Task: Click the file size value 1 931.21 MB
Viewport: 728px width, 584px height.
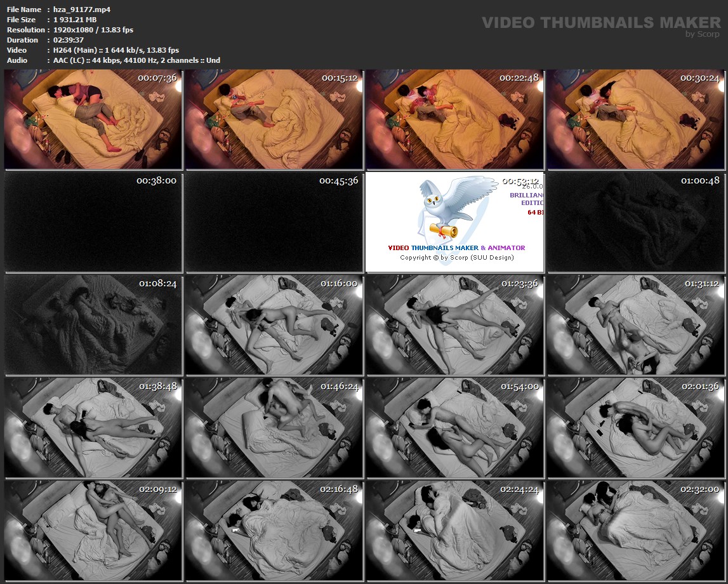Action: pyautogui.click(x=75, y=20)
